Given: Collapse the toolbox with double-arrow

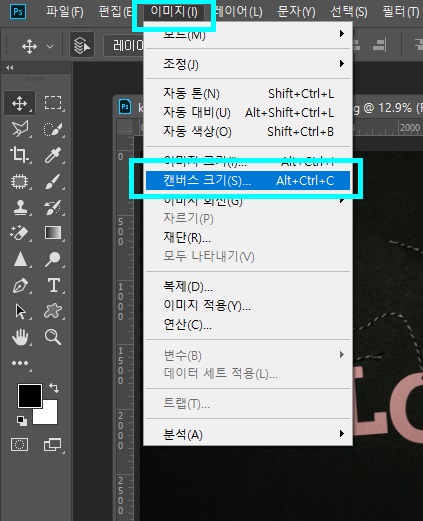Looking at the screenshot, I should (x=10, y=68).
